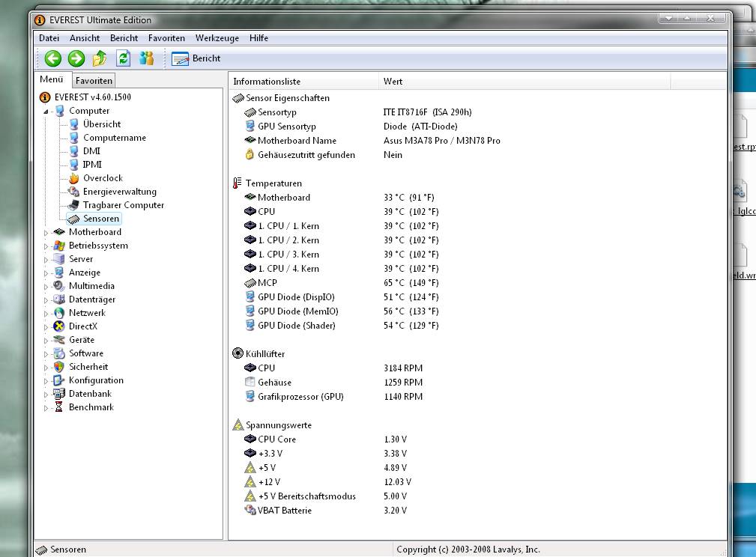Select the GPU Diode (MemIO) row
Image resolution: width=756 pixels, height=557 pixels.
tap(477, 311)
